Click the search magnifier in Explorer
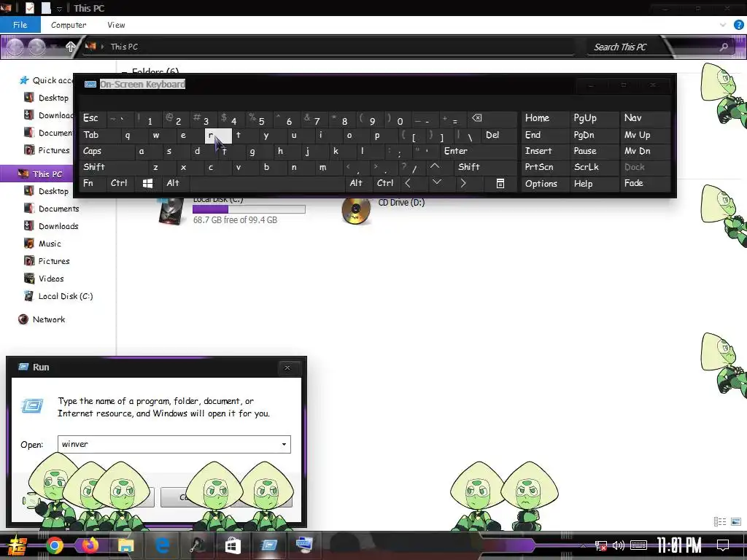Viewport: 747px width, 560px height. pyautogui.click(x=724, y=47)
